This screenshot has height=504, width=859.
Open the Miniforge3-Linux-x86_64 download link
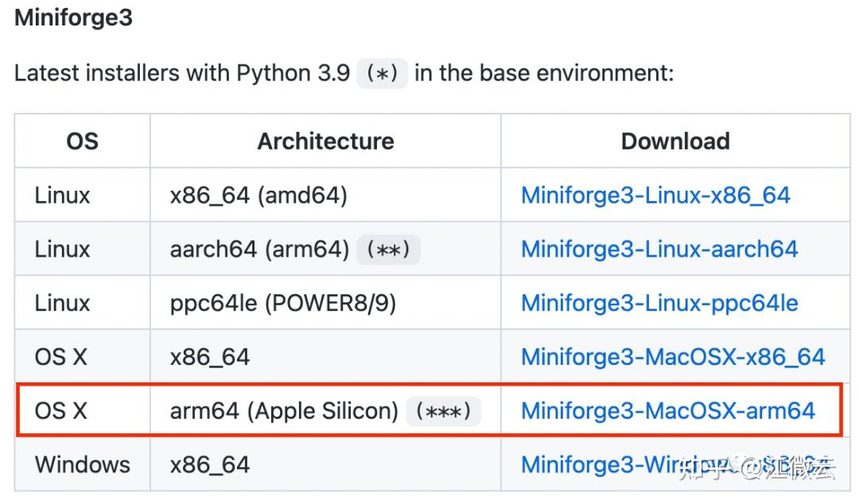pyautogui.click(x=655, y=196)
